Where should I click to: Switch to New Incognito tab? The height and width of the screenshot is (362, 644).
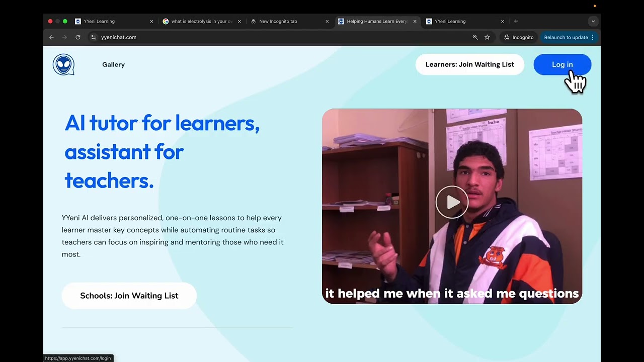(289, 22)
